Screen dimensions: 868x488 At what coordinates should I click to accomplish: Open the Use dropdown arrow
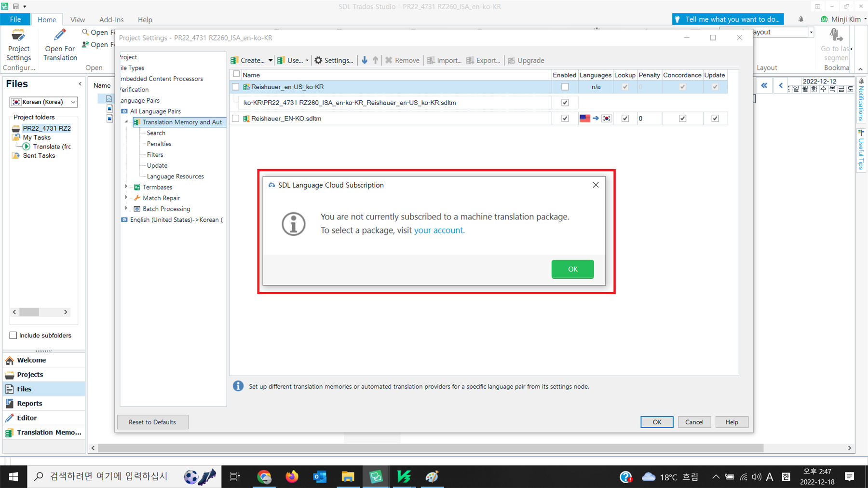click(307, 60)
